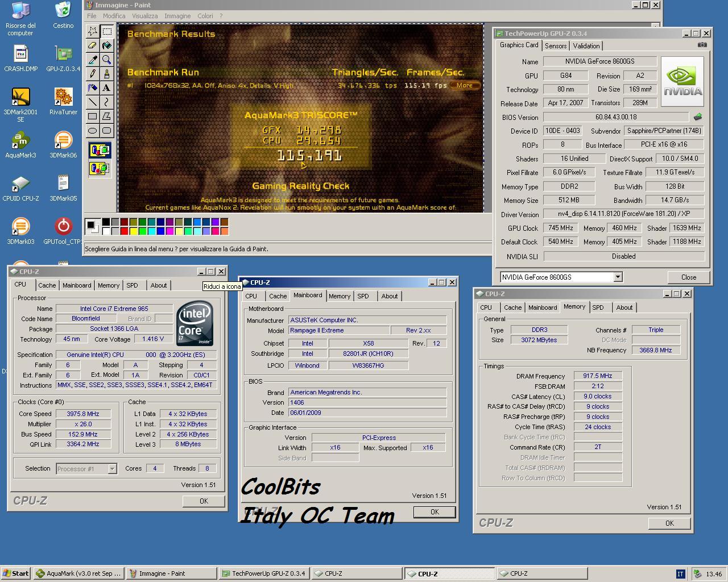Open Cache tab in the Processor CPU-Z window
This screenshot has width=728, height=582.
[47, 285]
